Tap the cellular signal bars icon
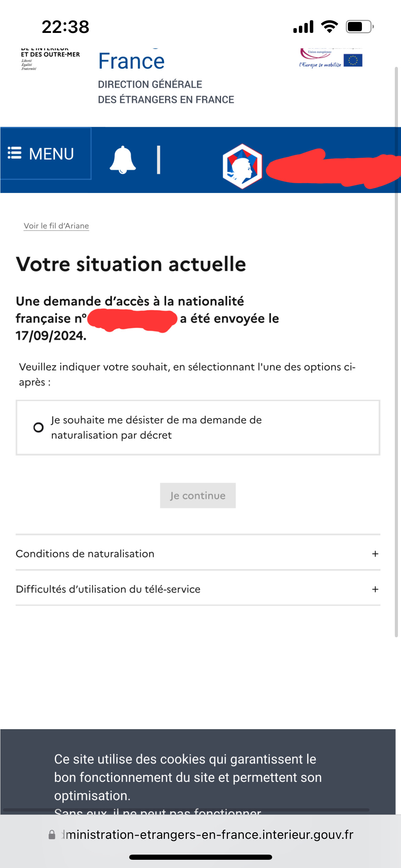The height and width of the screenshot is (868, 401). click(303, 26)
